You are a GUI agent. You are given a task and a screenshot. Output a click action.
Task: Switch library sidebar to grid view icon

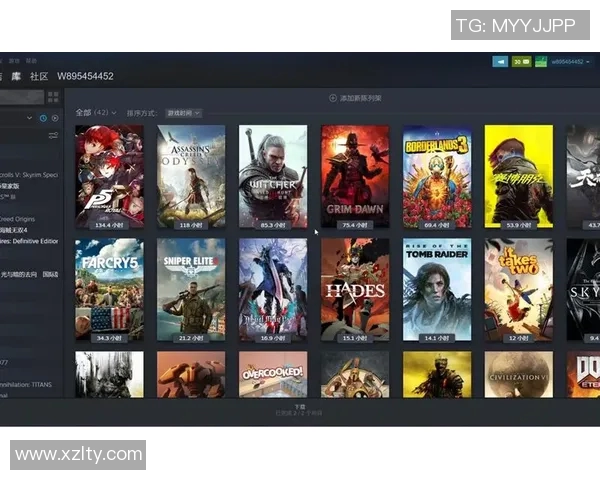(x=53, y=97)
